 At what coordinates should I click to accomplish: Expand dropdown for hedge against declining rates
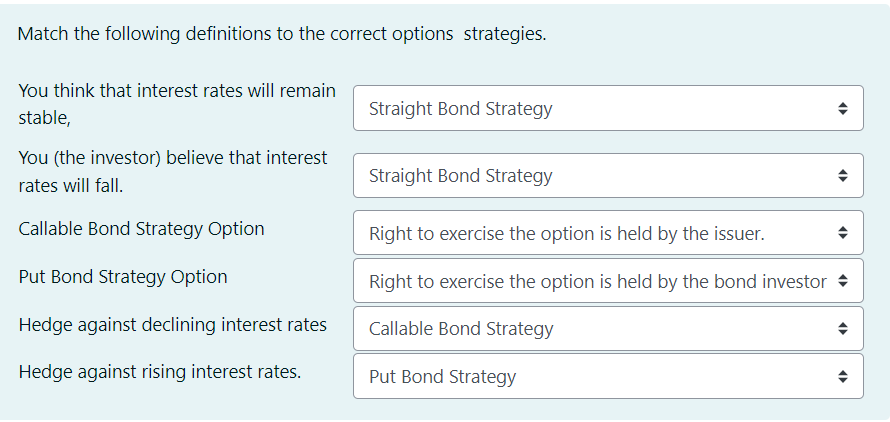[608, 329]
